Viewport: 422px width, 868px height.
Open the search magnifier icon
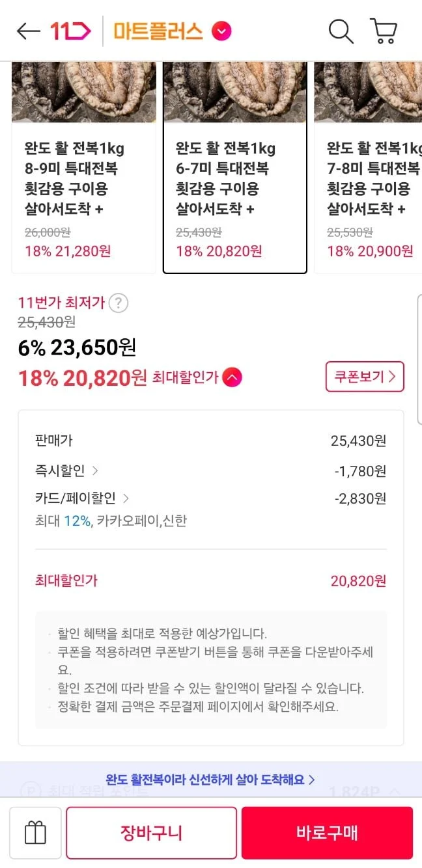click(341, 31)
